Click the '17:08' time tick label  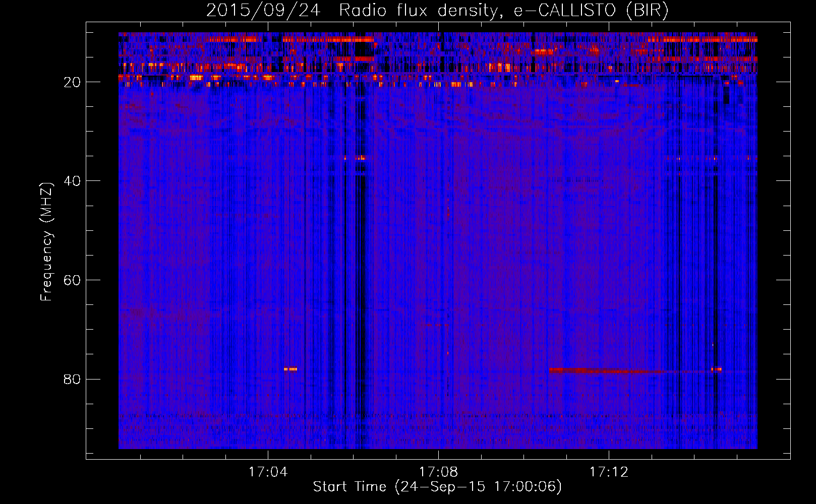[438, 472]
